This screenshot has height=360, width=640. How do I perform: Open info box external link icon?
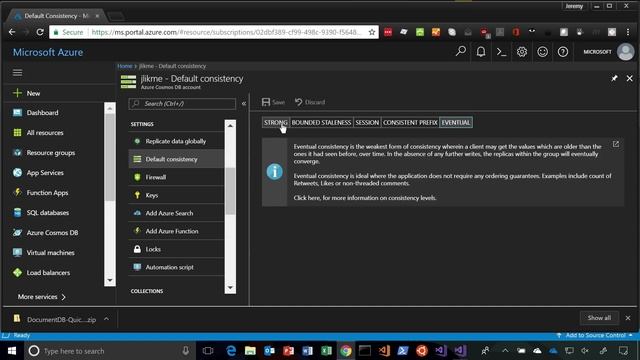(x=616, y=144)
